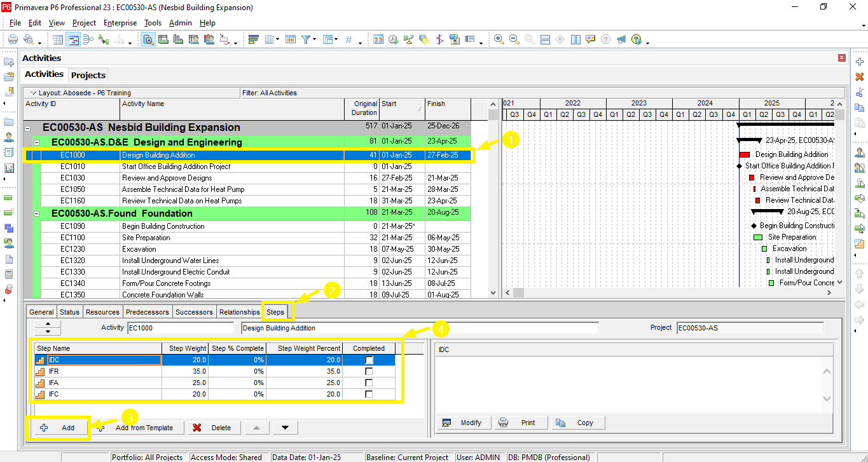
Task: Switch to the Projects tab
Action: coord(88,75)
